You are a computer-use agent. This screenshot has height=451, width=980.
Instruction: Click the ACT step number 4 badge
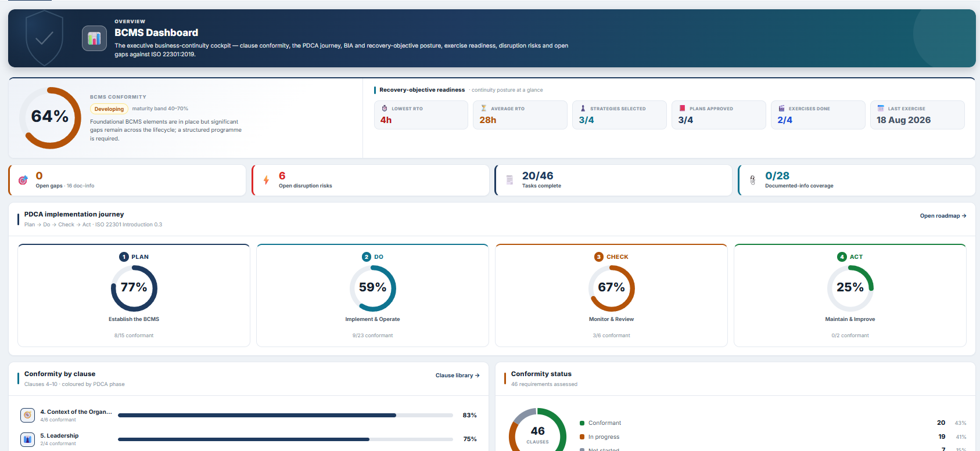click(x=842, y=257)
